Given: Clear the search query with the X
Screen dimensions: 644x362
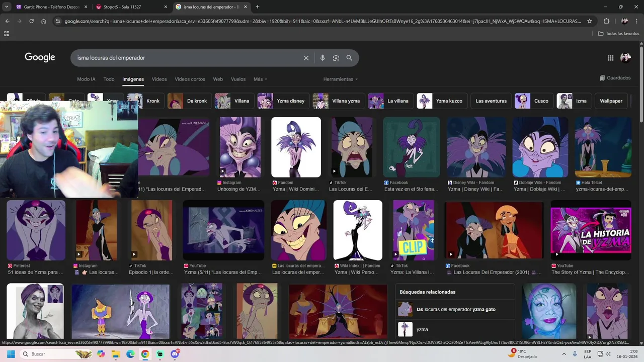Looking at the screenshot, I should [x=306, y=58].
